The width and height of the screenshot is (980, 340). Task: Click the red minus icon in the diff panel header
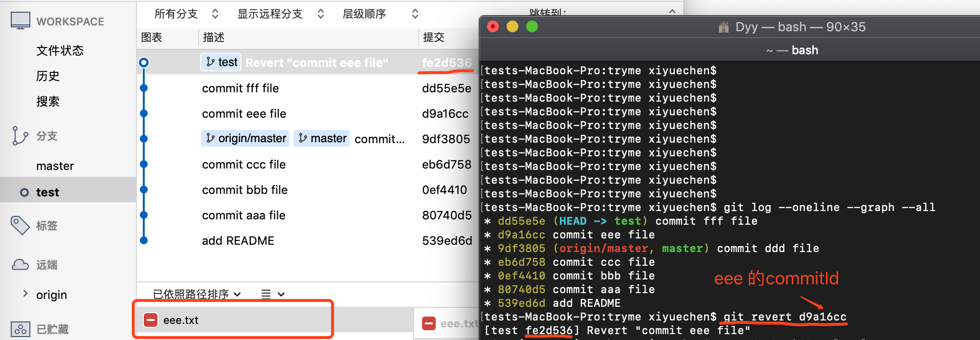(429, 323)
